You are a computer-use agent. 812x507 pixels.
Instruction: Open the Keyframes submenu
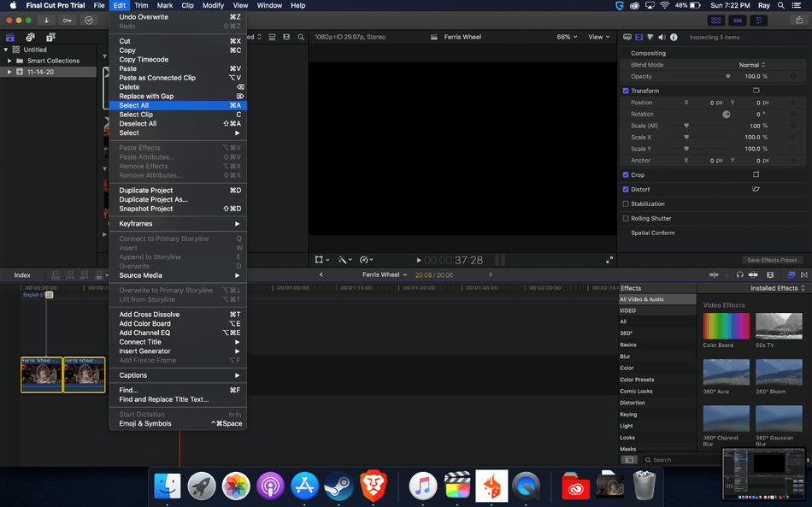pyautogui.click(x=178, y=224)
